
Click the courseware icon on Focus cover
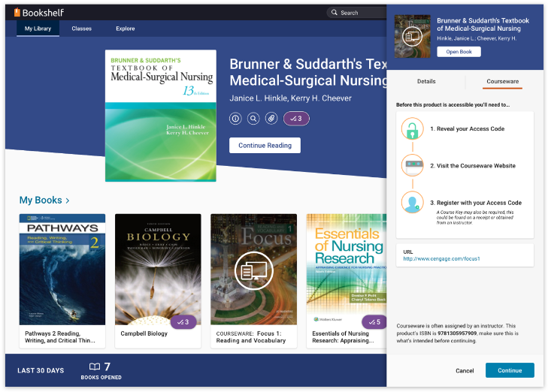pos(254,271)
